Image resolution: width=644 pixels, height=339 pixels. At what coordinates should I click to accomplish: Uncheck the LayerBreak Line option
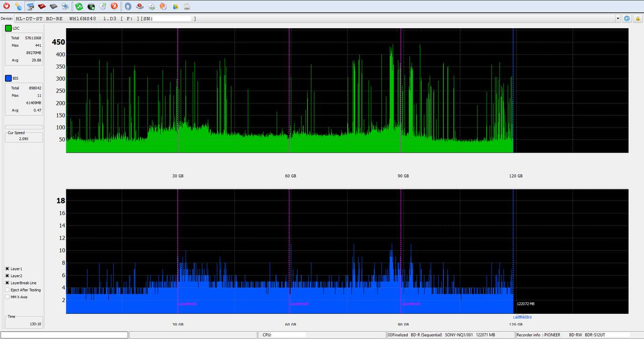[x=8, y=283]
